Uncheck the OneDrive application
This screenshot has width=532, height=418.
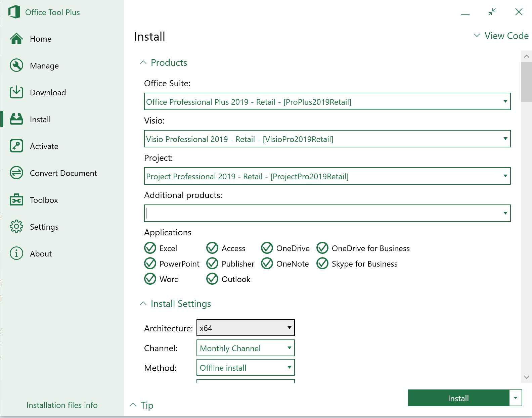267,248
